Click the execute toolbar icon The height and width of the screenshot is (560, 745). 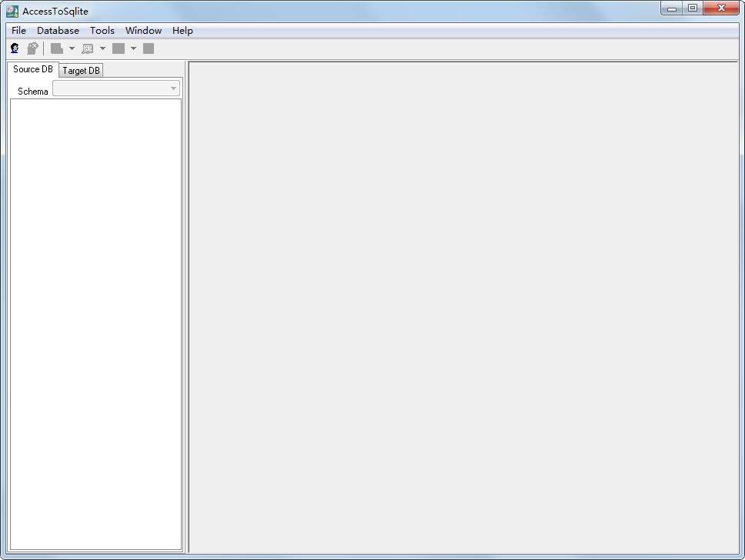pyautogui.click(x=118, y=48)
